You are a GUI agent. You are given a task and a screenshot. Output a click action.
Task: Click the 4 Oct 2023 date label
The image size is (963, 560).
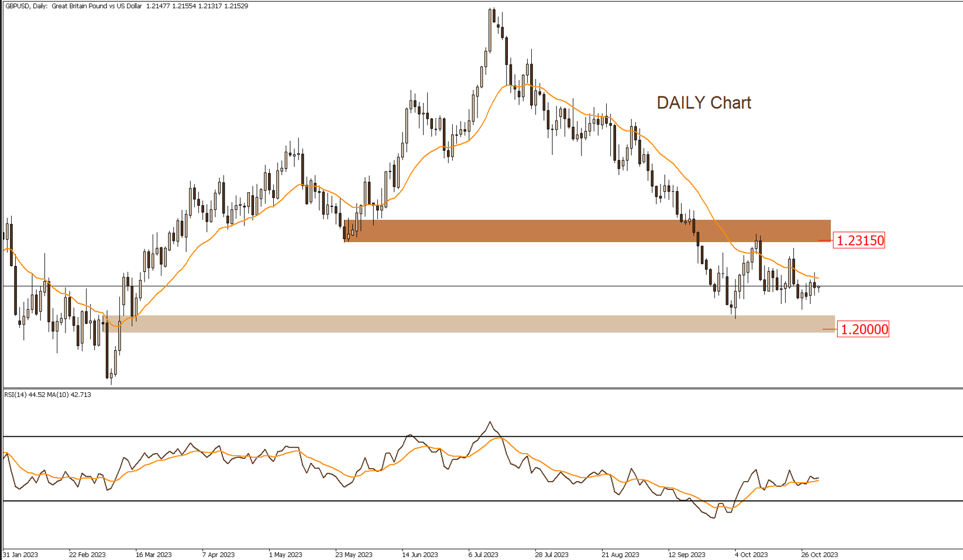[x=751, y=554]
